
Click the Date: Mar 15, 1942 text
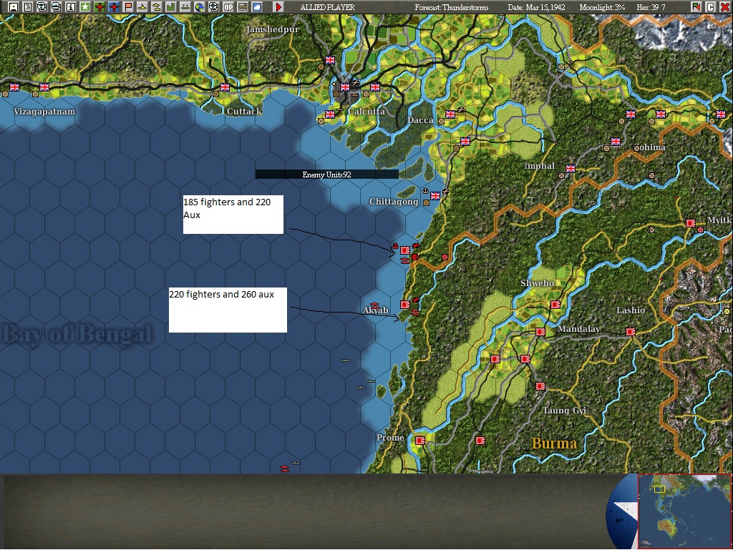536,7
